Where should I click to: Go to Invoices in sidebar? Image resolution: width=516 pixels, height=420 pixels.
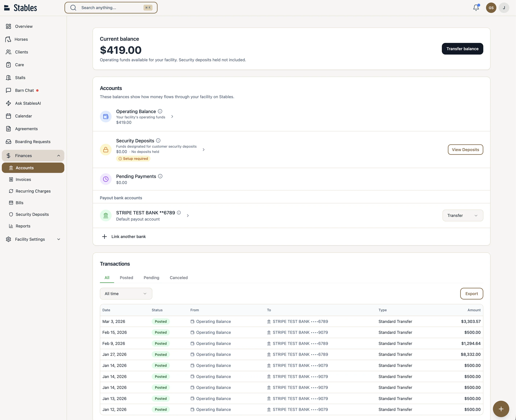click(33, 179)
